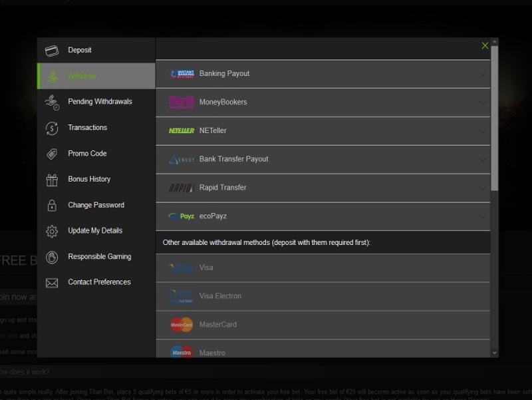Viewport: 532px width, 400px height.
Task: Click the Change Password lock icon
Action: (52, 205)
